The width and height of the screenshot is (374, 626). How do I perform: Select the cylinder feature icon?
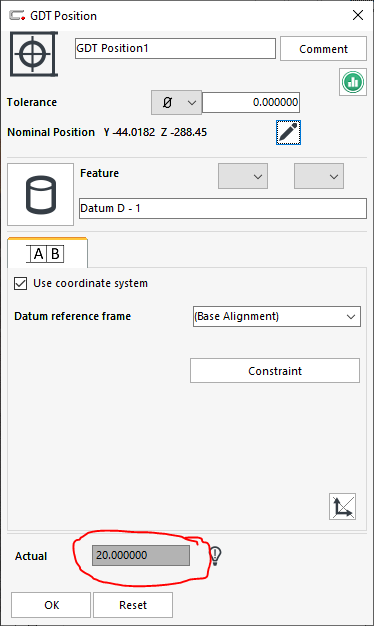40,194
